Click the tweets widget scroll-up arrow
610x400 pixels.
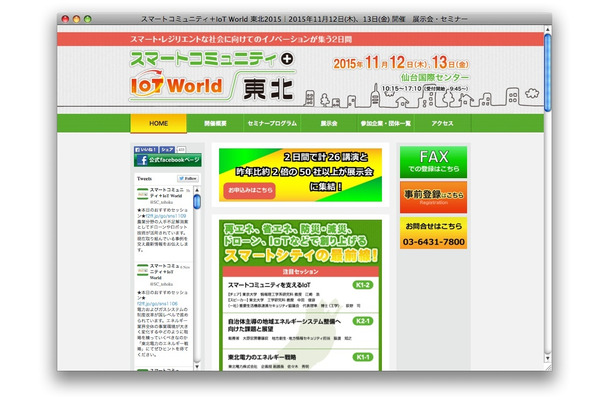(197, 190)
